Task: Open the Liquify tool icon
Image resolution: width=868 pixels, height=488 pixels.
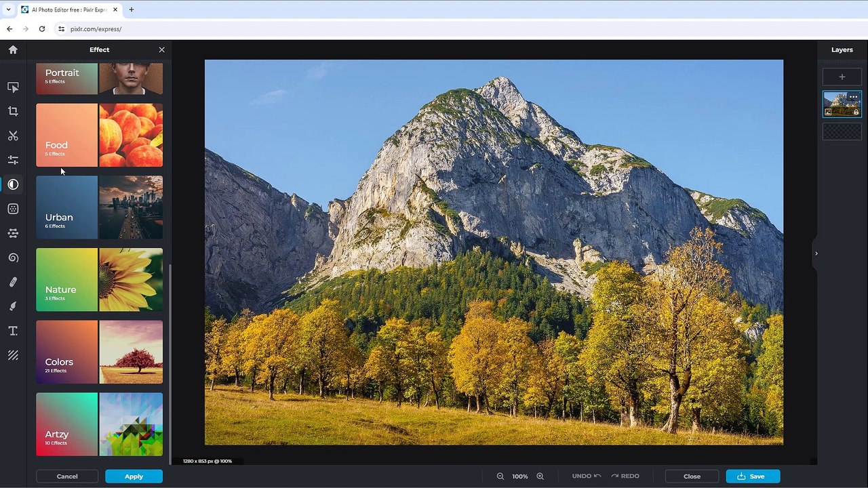Action: tap(13, 233)
